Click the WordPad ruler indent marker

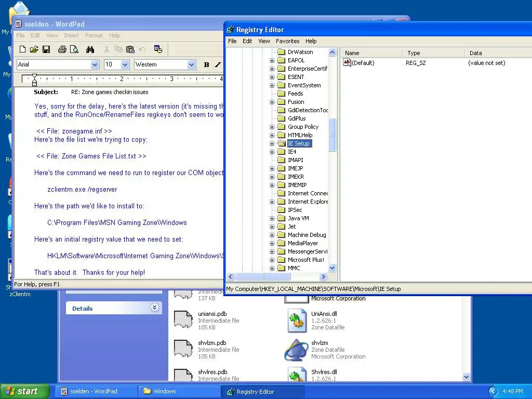click(x=34, y=79)
